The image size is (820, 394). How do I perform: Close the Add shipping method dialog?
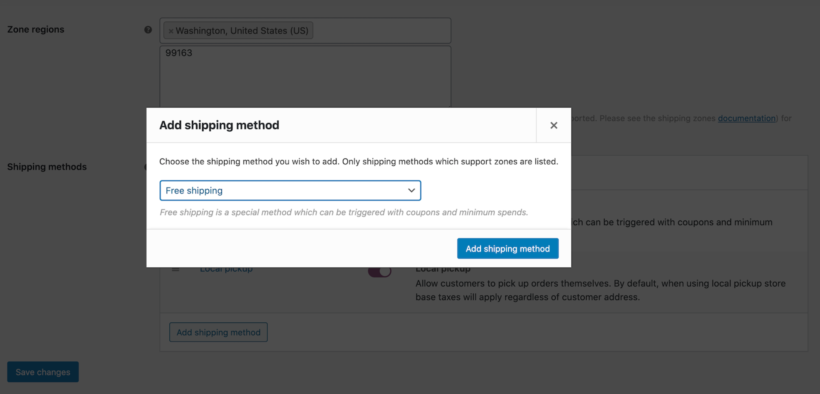click(x=554, y=125)
